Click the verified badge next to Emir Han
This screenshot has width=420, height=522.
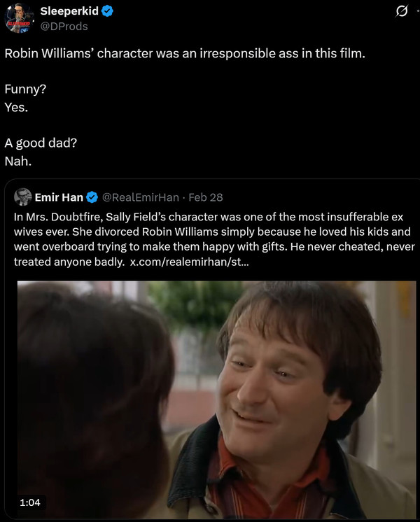click(92, 197)
